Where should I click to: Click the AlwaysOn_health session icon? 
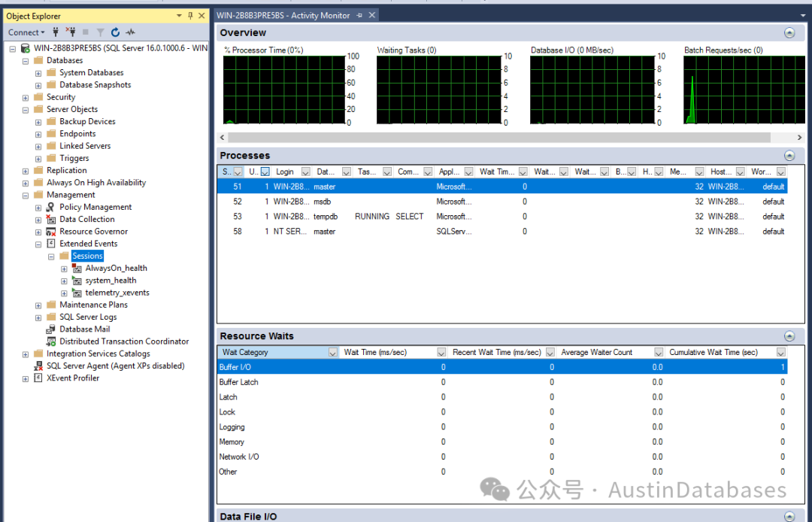(x=77, y=269)
